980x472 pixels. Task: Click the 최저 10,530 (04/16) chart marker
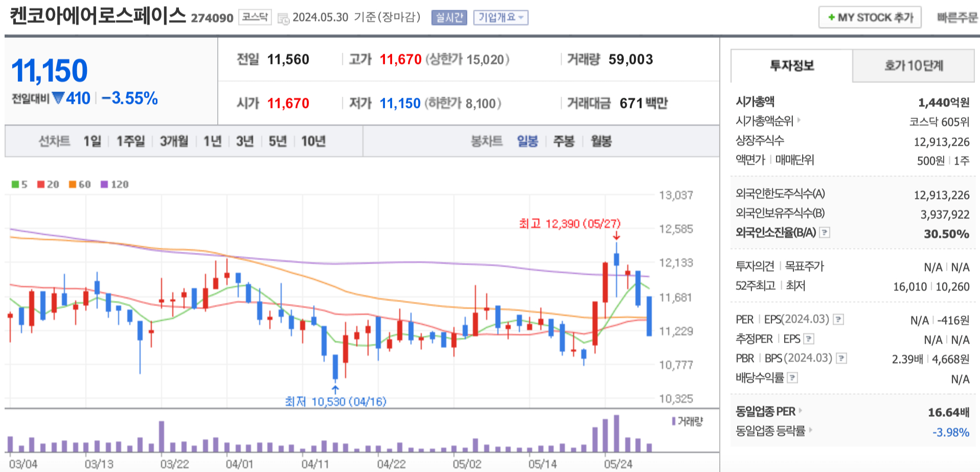pyautogui.click(x=335, y=401)
